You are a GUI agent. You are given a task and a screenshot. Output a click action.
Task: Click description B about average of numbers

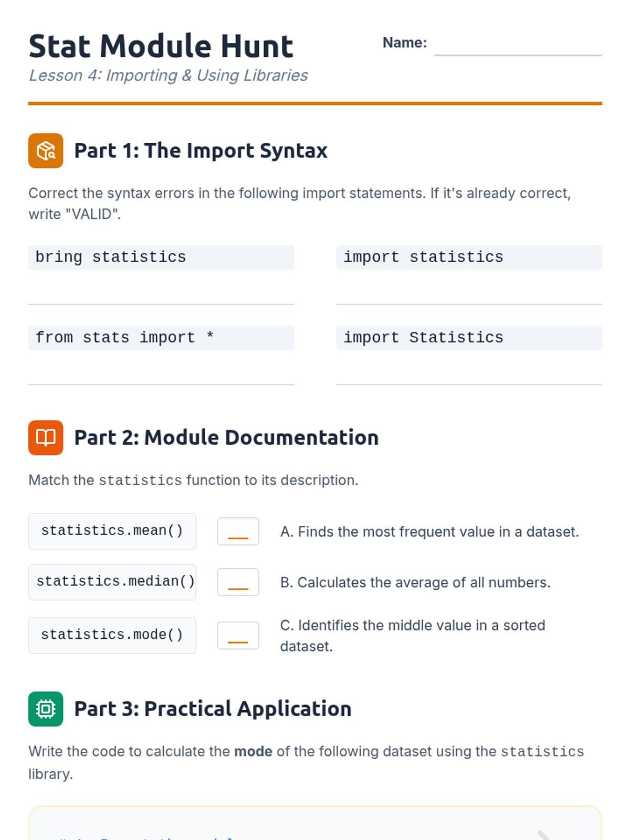(415, 582)
